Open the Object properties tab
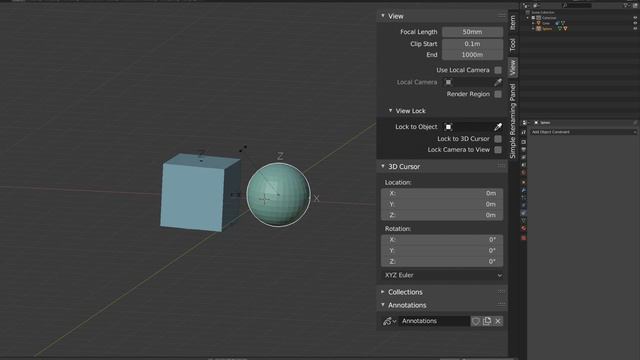Image resolution: width=640 pixels, height=360 pixels. tap(524, 182)
